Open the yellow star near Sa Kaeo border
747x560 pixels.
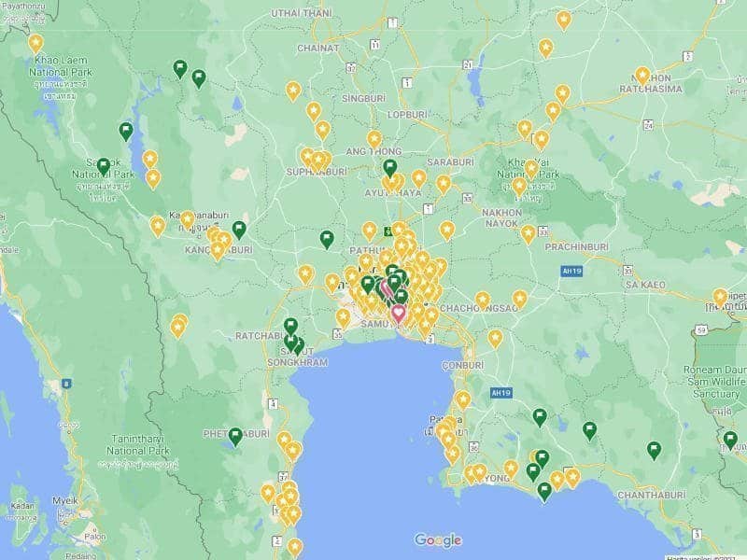(720, 297)
